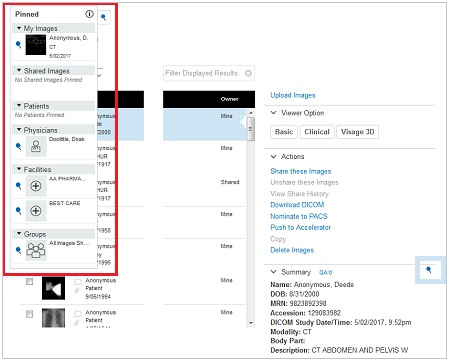Click View Share History

[x=299, y=194]
